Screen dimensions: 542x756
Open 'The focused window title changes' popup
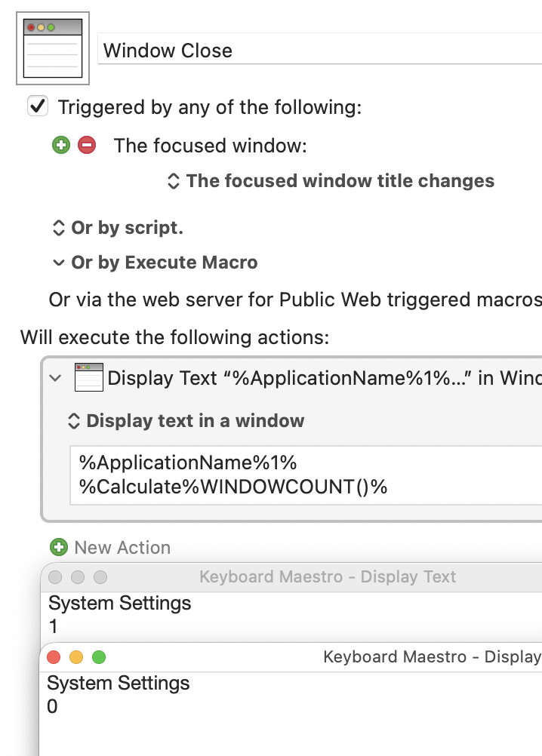(331, 181)
